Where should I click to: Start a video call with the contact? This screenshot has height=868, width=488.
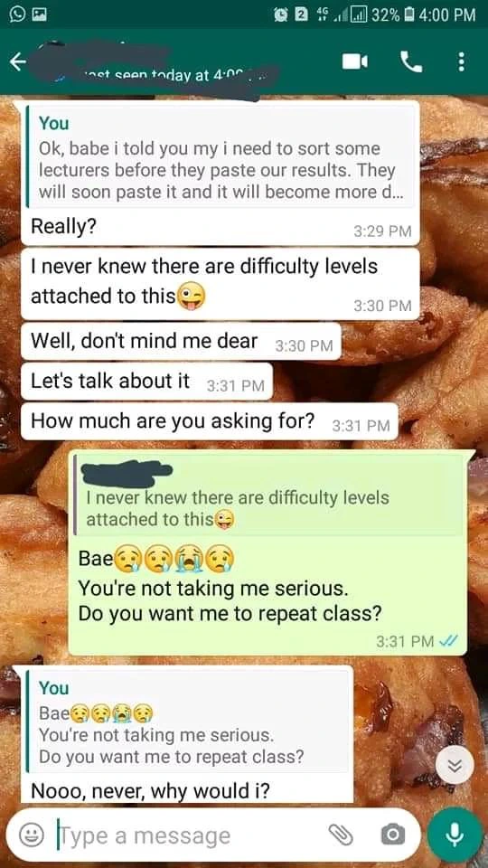coord(354,62)
